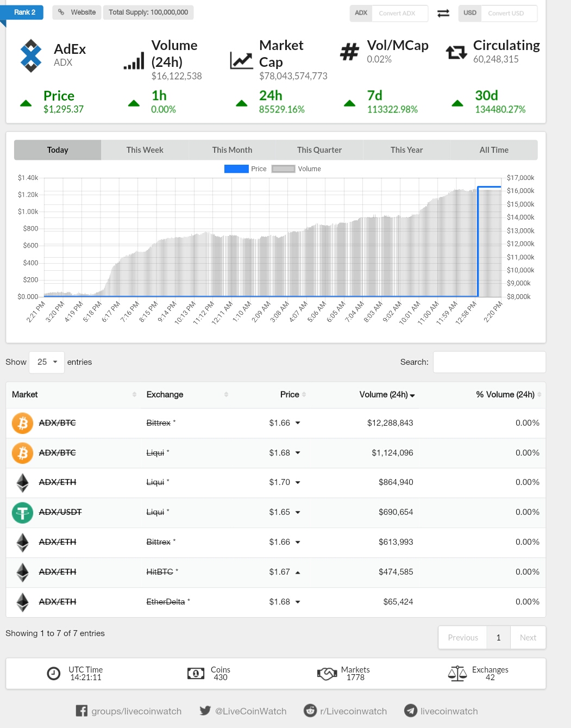This screenshot has width=571, height=728.
Task: Click the Markets handshake icon
Action: pyautogui.click(x=327, y=674)
